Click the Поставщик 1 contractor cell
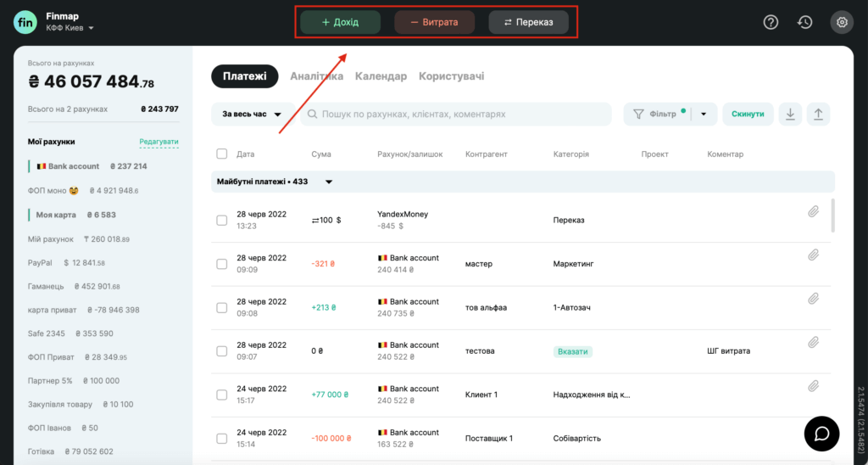Viewport: 868px width, 465px height. click(489, 439)
